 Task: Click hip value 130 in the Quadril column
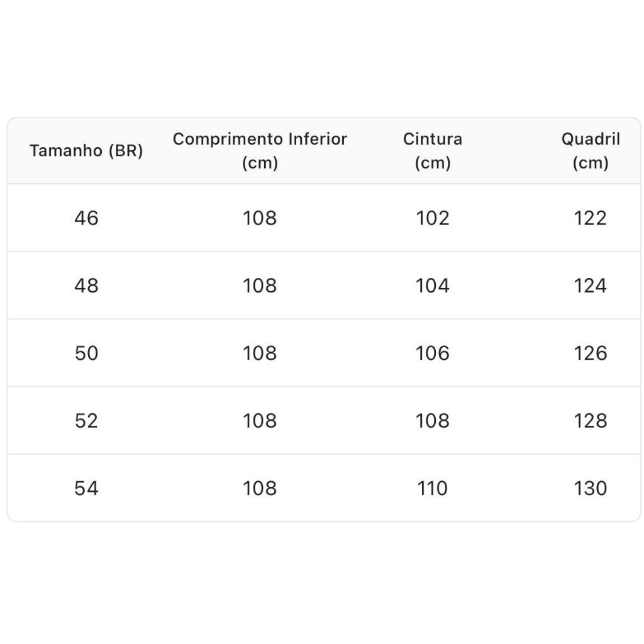591,489
